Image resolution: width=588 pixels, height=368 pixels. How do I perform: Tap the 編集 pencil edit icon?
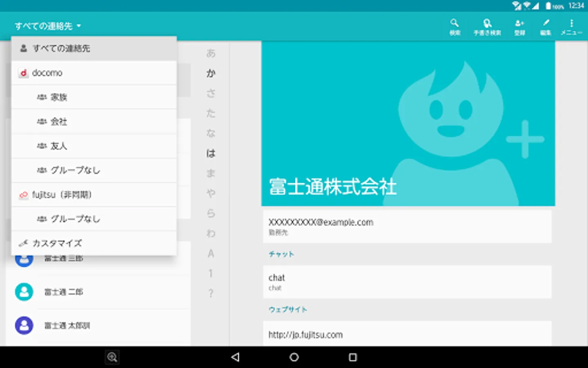(x=546, y=27)
